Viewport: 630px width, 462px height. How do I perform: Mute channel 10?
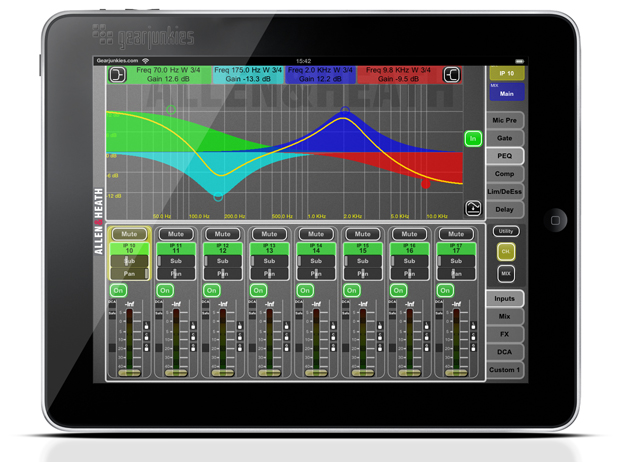click(129, 234)
